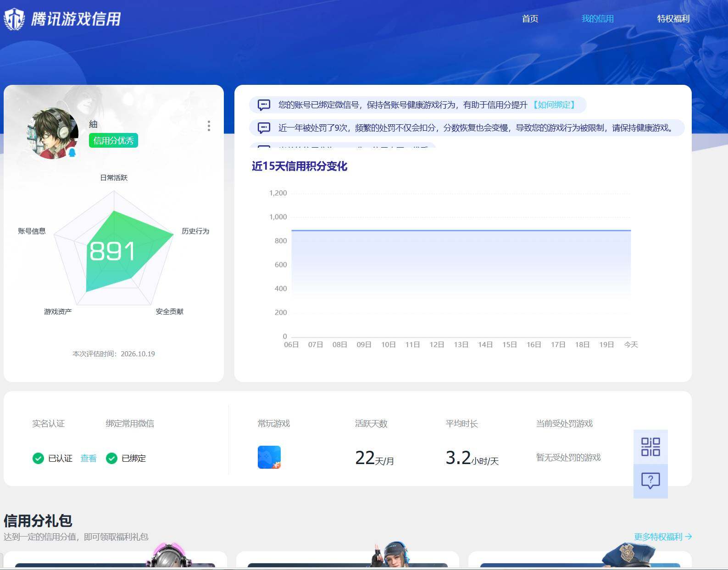Click the user avatar picture
This screenshot has width=728, height=570.
tap(53, 133)
